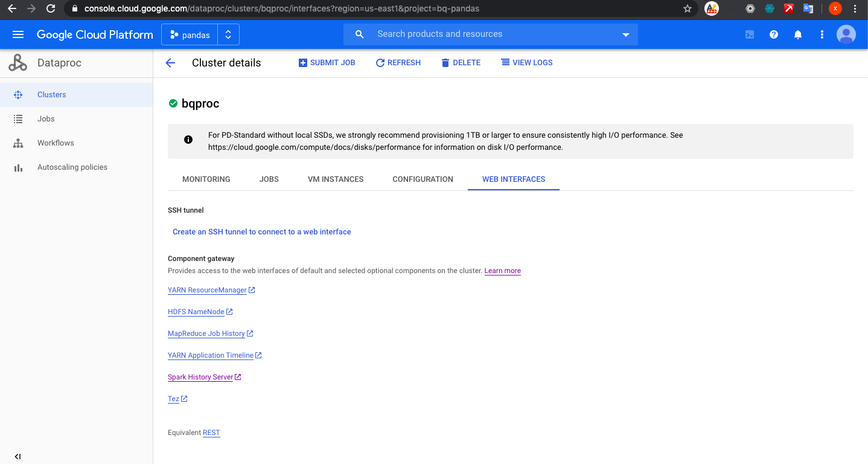The image size is (868, 464).
Task: Go back using the Cluster details arrow
Action: click(x=170, y=63)
